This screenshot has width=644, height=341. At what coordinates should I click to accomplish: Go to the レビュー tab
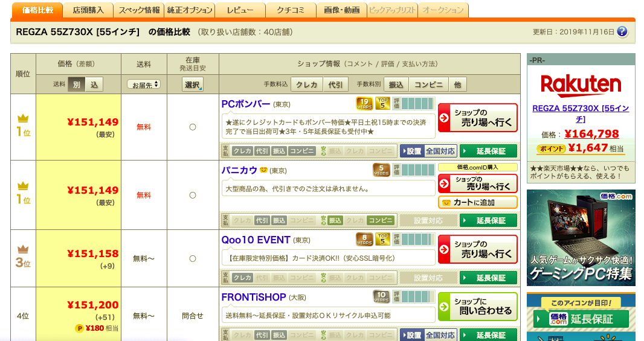[x=240, y=10]
